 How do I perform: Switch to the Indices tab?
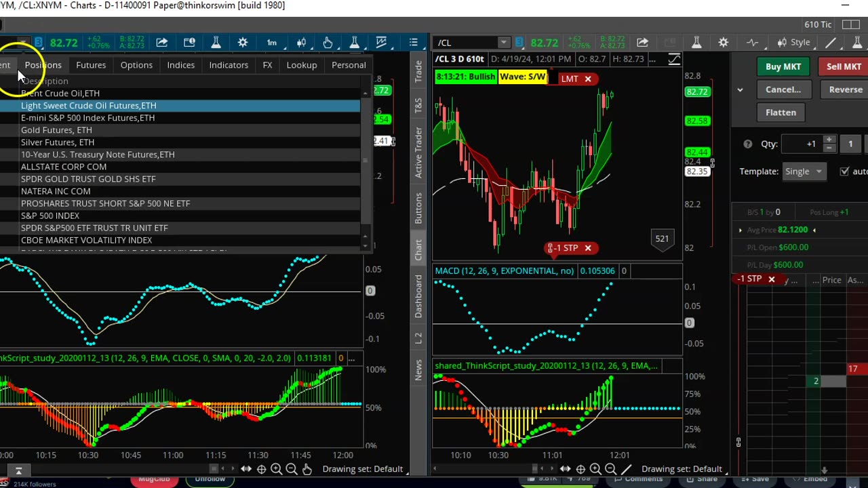coord(181,65)
